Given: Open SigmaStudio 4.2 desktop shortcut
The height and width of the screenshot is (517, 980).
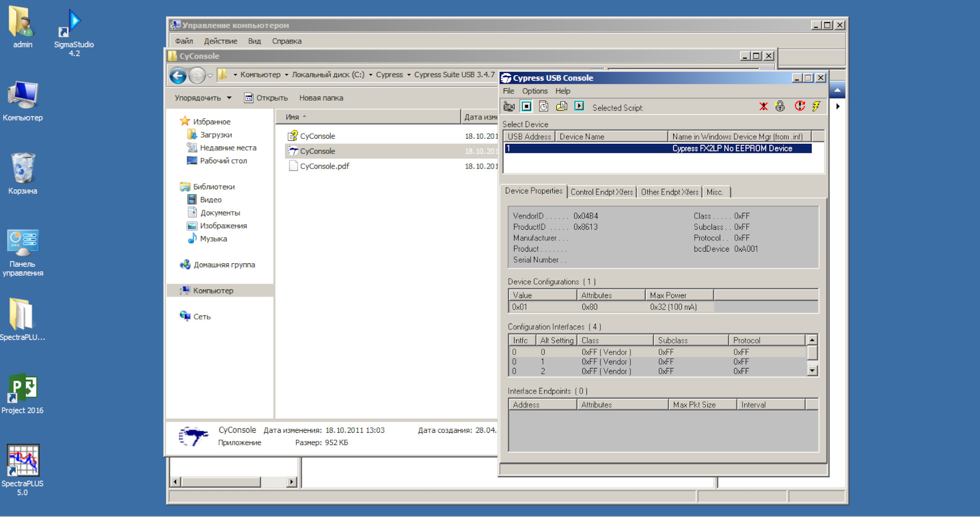Looking at the screenshot, I should tap(74, 33).
